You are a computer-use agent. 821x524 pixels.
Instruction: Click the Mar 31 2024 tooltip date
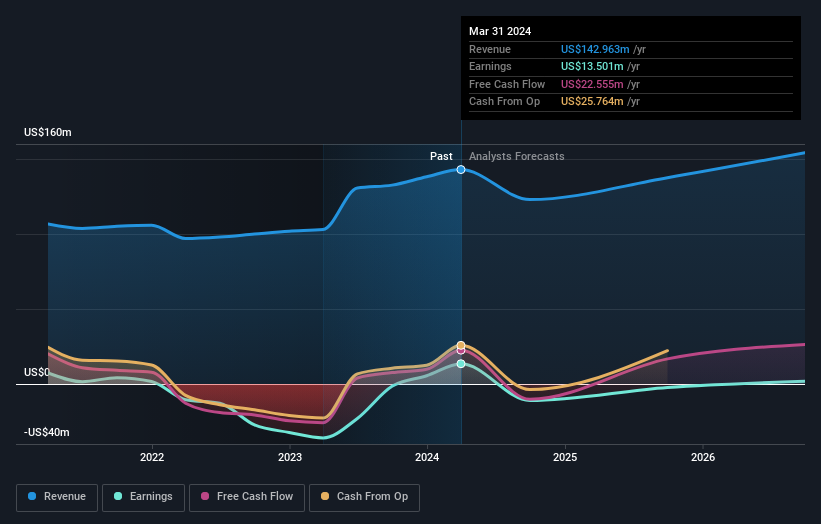coord(500,31)
